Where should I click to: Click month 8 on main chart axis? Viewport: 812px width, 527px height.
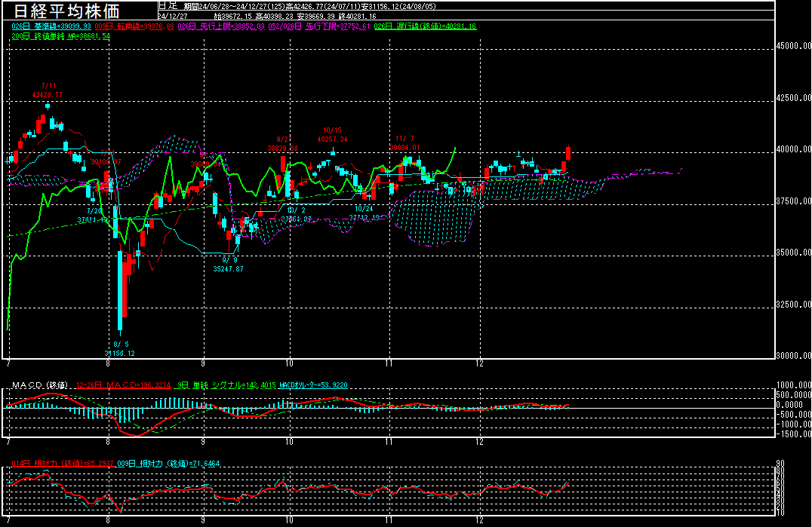coord(108,363)
